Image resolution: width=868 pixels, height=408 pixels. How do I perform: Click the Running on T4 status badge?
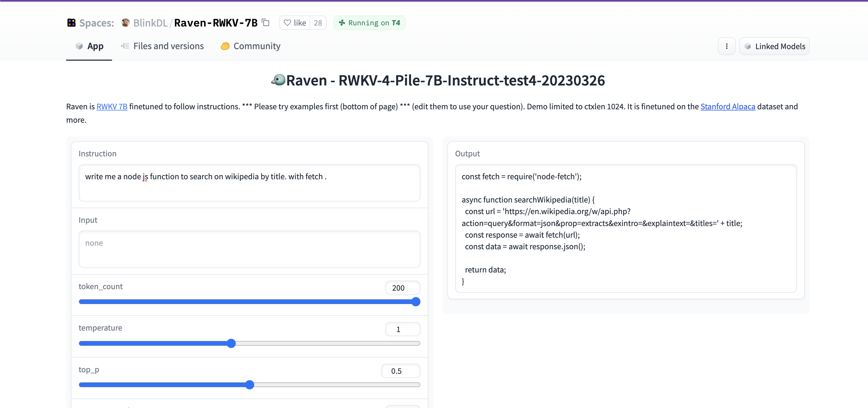[369, 23]
